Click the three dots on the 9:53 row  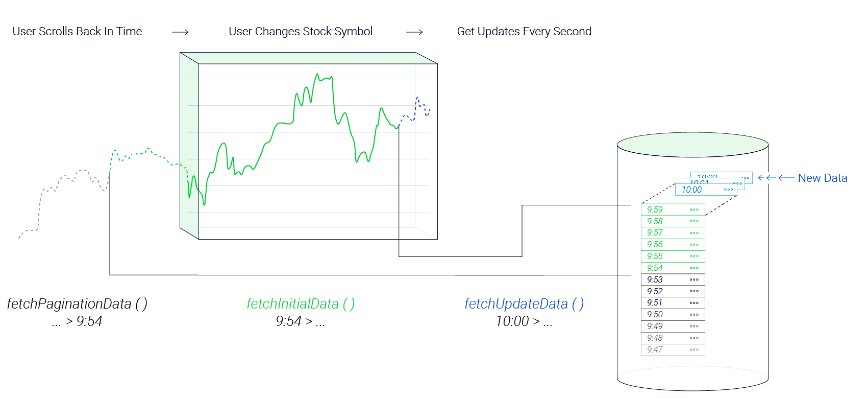tap(694, 279)
